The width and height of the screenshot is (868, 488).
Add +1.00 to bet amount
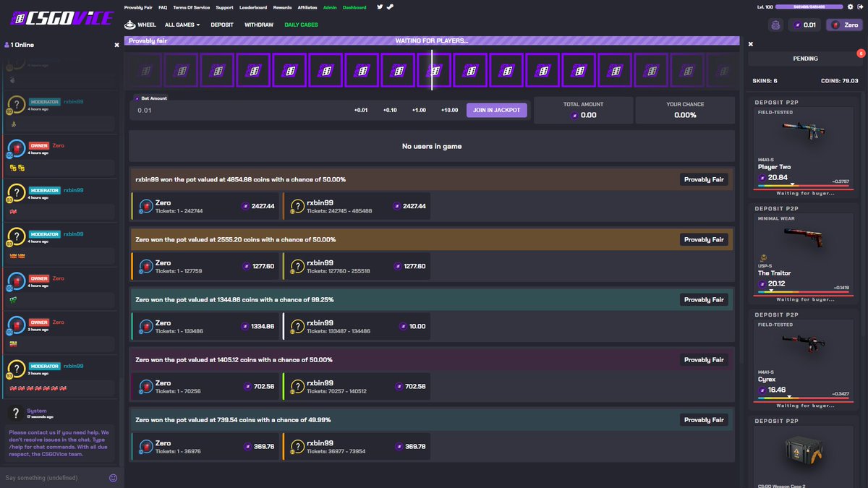pyautogui.click(x=419, y=110)
